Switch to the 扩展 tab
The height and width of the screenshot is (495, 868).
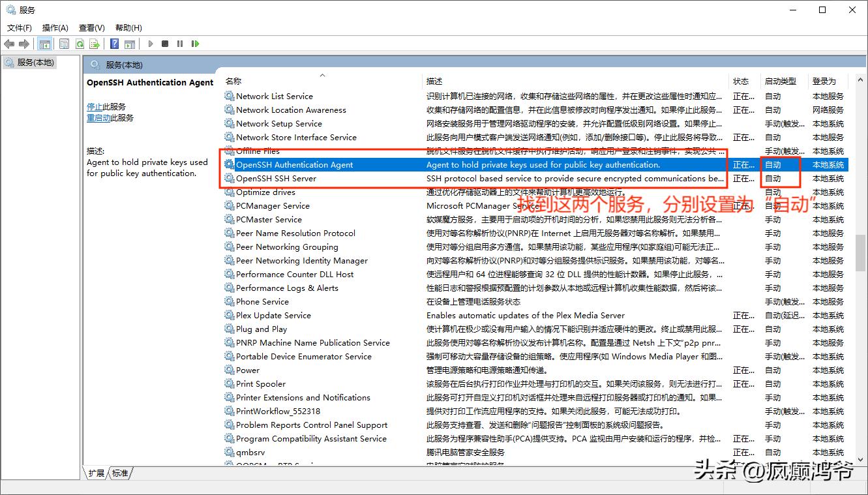pos(98,473)
